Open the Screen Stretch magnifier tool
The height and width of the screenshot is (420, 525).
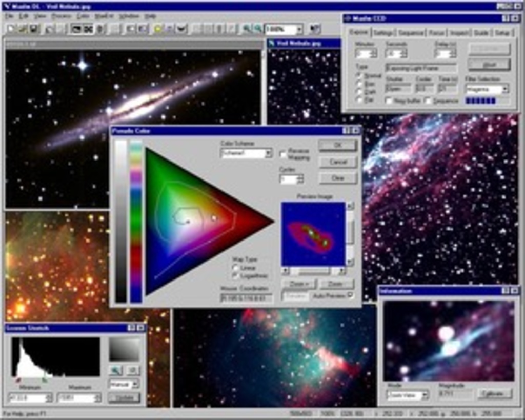tap(115, 370)
